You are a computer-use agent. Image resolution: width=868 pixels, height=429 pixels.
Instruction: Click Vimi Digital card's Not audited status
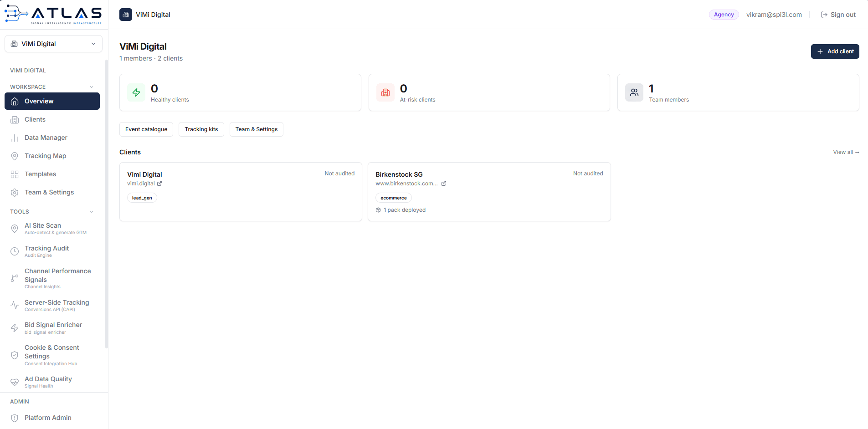[x=339, y=174]
